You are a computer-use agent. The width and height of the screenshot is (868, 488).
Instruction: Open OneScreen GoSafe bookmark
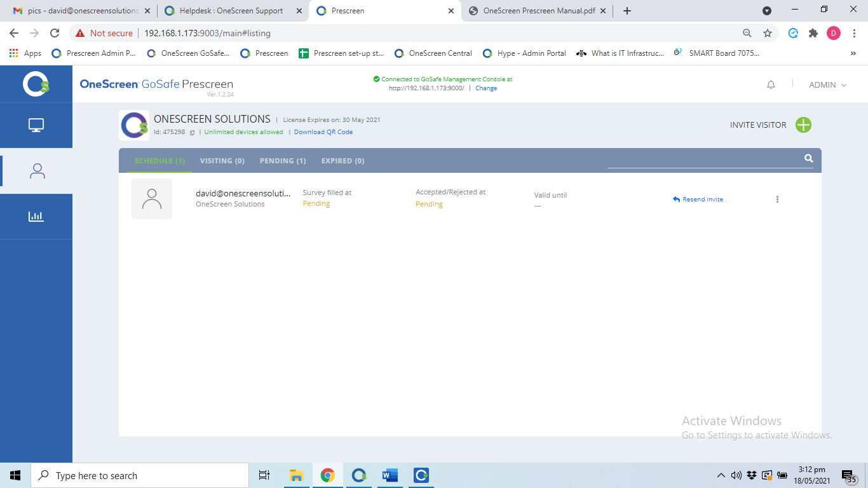coord(189,53)
